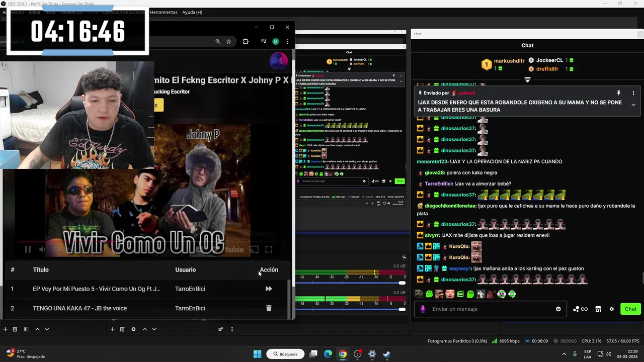Click CPU: 3.1% in OBS status bar

point(591,341)
